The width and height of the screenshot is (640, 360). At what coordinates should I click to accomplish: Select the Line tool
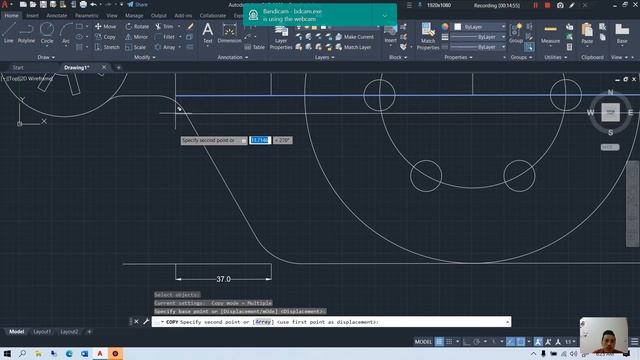(x=9, y=33)
